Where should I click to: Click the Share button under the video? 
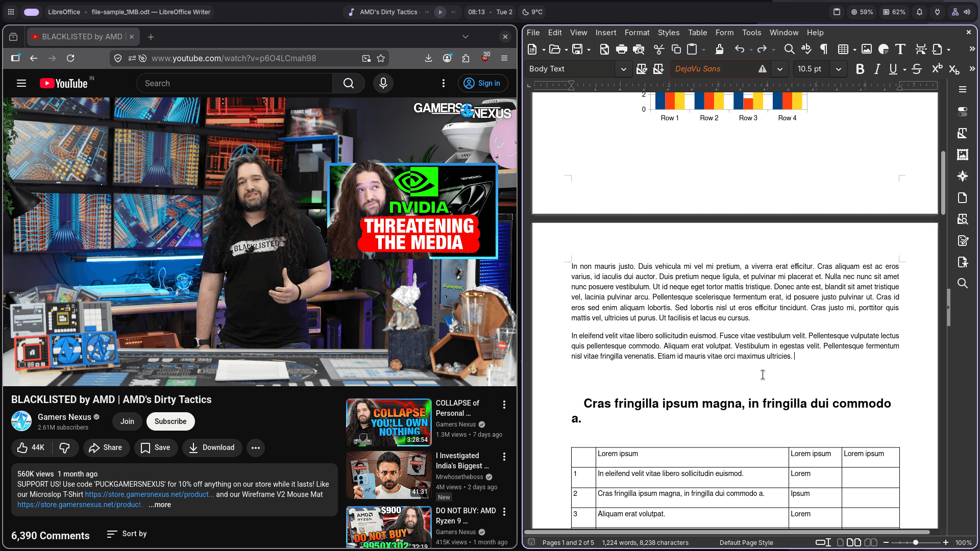pos(106,447)
